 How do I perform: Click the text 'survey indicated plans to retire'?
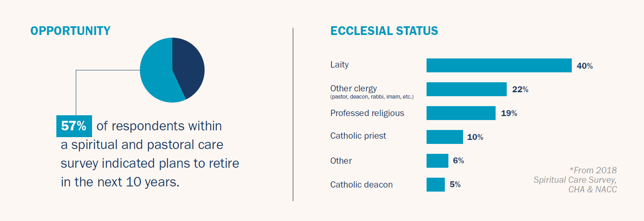(150, 163)
